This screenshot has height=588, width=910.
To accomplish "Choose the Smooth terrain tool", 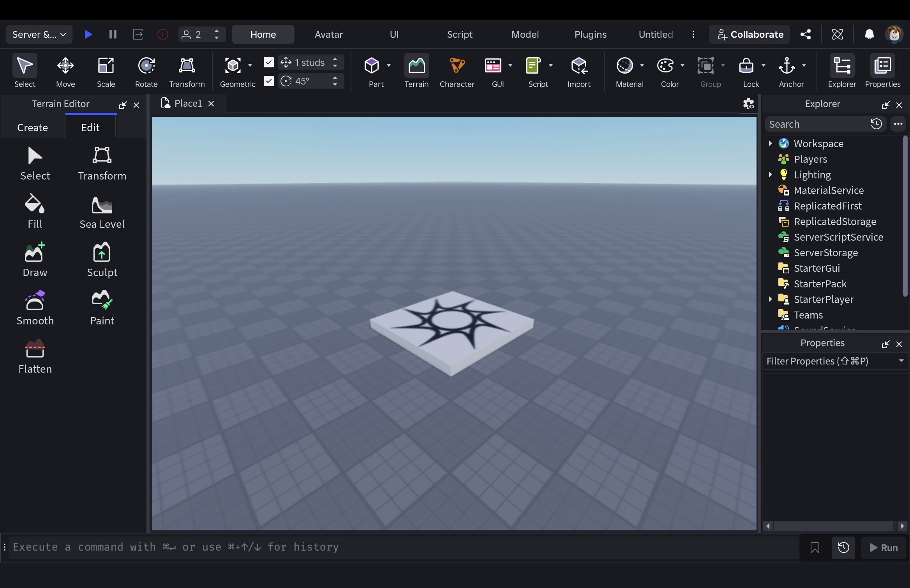I will click(x=35, y=308).
